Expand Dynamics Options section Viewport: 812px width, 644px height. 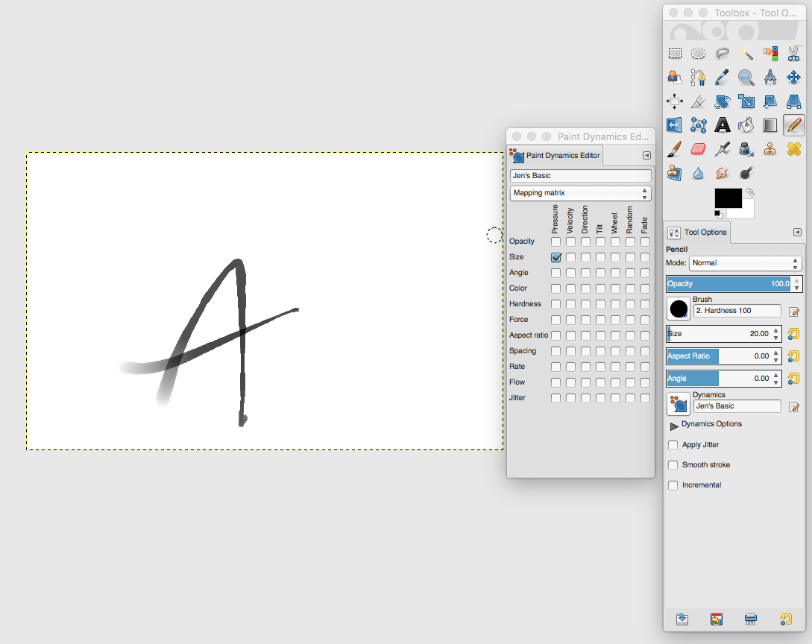coord(674,426)
